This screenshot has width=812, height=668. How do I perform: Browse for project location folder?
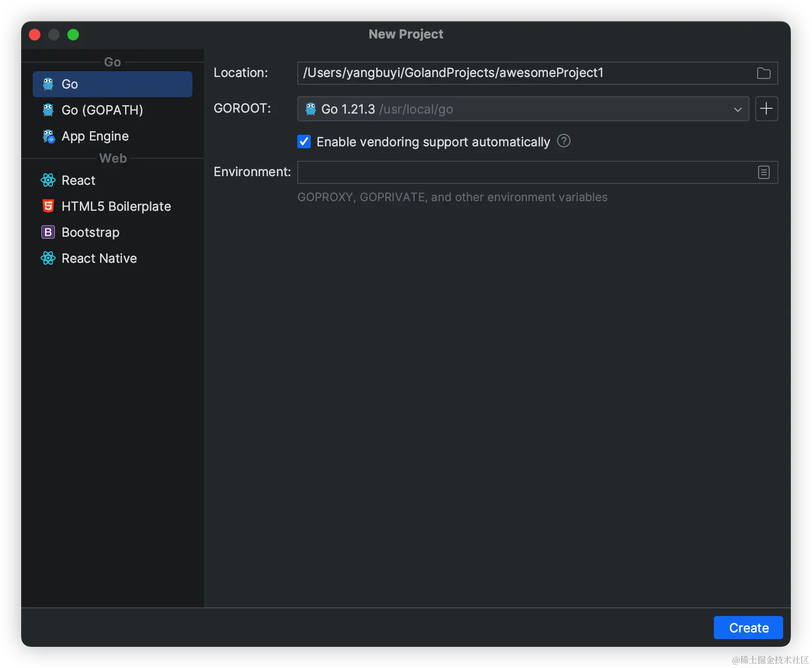763,73
